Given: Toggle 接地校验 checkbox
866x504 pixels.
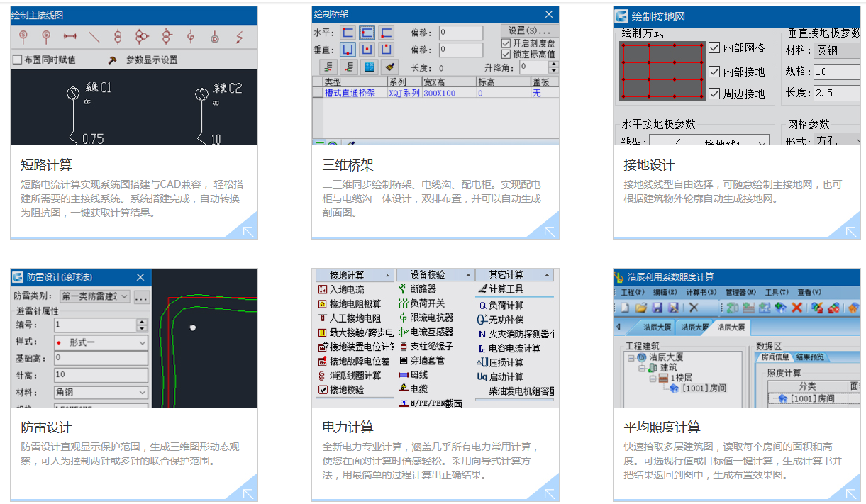Looking at the screenshot, I should (323, 390).
